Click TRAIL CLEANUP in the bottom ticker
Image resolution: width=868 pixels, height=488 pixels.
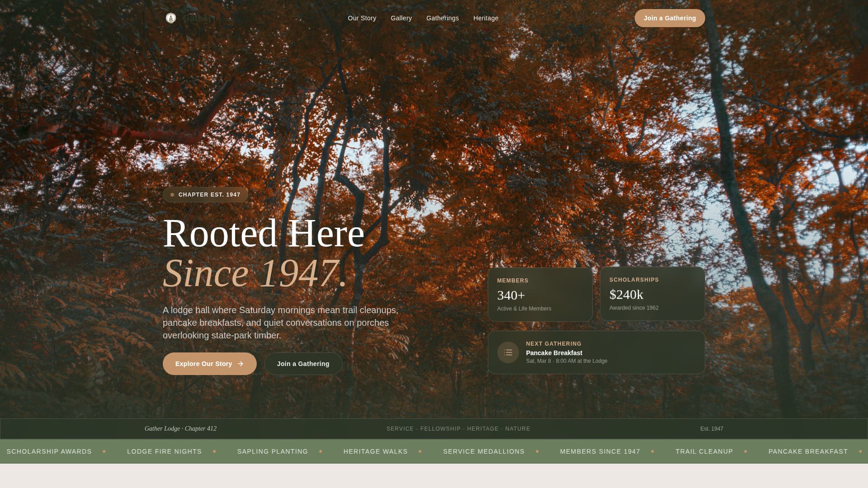coord(704,451)
